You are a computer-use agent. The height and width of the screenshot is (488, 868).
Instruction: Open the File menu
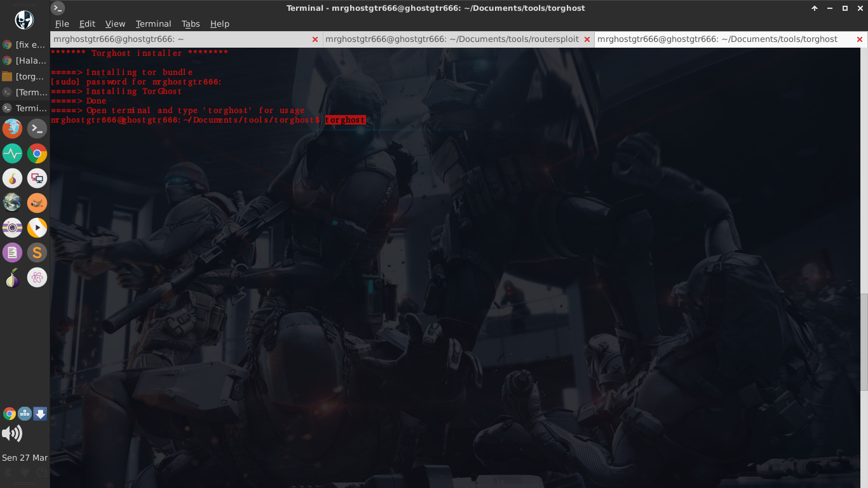coord(62,24)
